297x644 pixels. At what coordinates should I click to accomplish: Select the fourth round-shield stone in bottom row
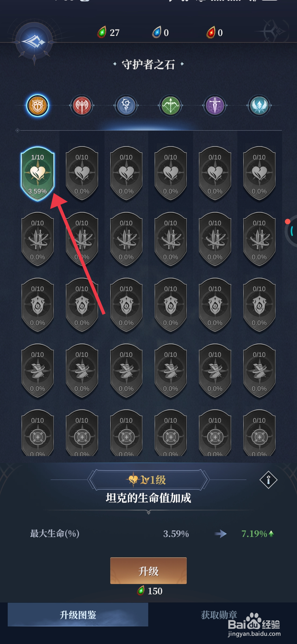pos(170,433)
